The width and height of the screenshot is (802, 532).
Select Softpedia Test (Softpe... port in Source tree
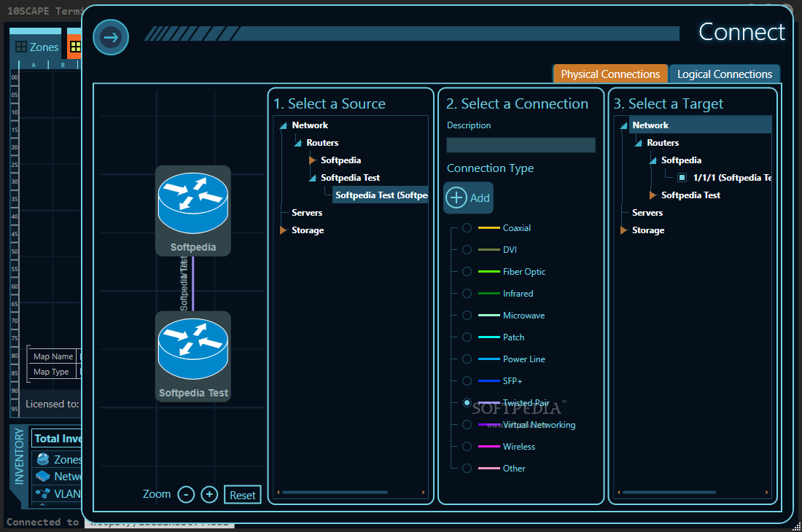[381, 195]
